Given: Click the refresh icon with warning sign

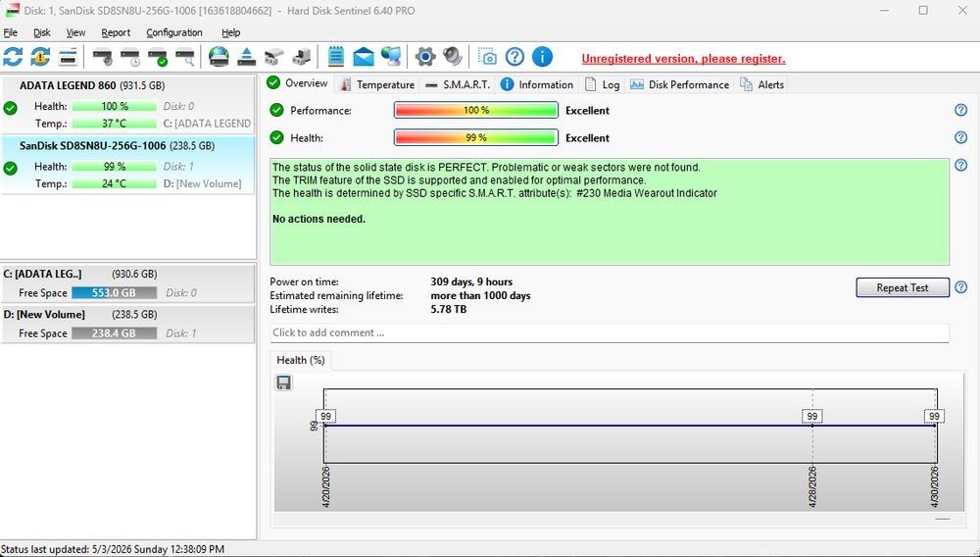Looking at the screenshot, I should (40, 57).
